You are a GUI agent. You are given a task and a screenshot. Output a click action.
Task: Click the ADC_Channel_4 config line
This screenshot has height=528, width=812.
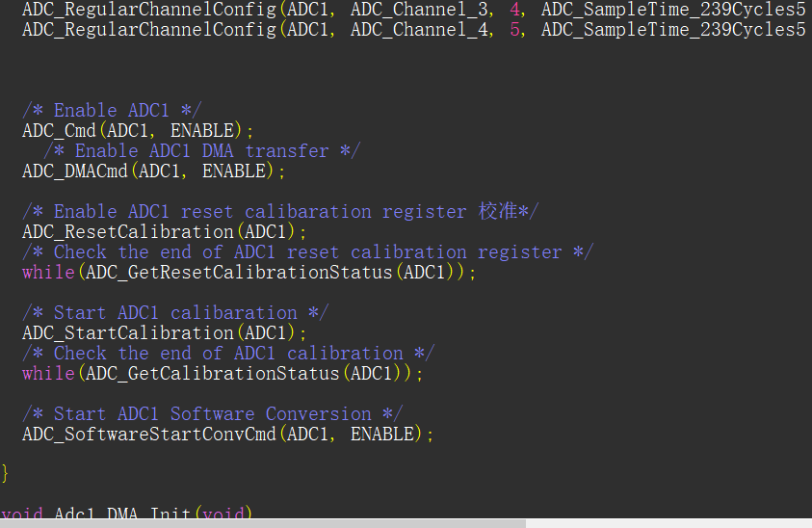pyautogui.click(x=414, y=30)
